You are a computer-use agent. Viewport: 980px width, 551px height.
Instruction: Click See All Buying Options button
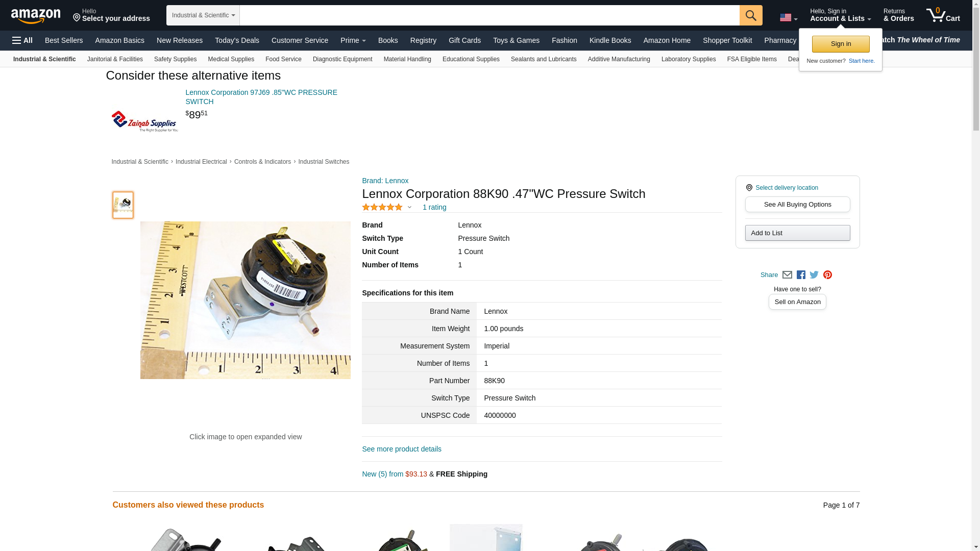[797, 205]
